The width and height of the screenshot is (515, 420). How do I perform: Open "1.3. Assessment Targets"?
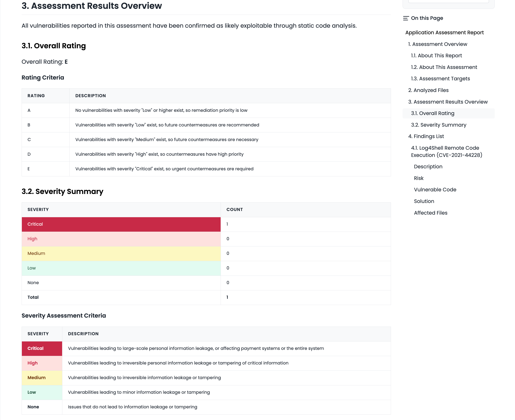[440, 78]
